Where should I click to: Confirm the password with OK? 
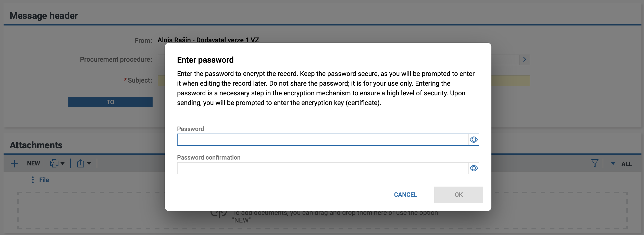pos(459,195)
